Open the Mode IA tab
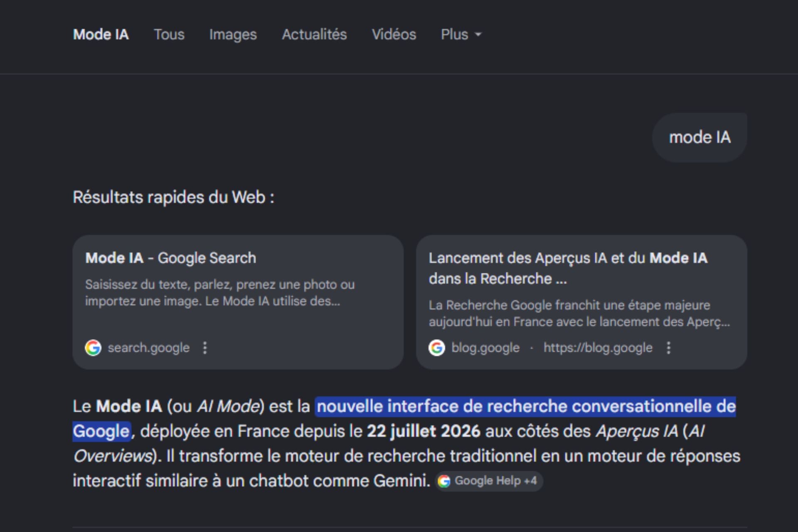 (x=101, y=34)
